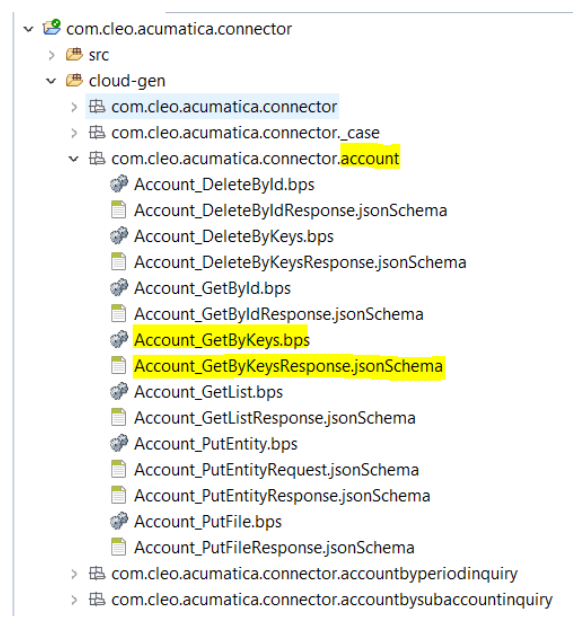Click the file icon of Account_PutEntityRequest.jsonSchema
The image size is (573, 629).
point(118,469)
